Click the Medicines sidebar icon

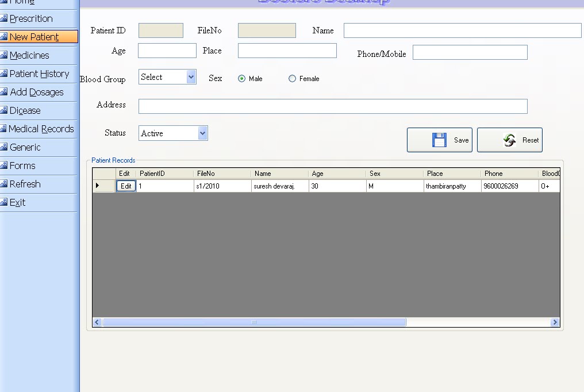tap(5, 55)
